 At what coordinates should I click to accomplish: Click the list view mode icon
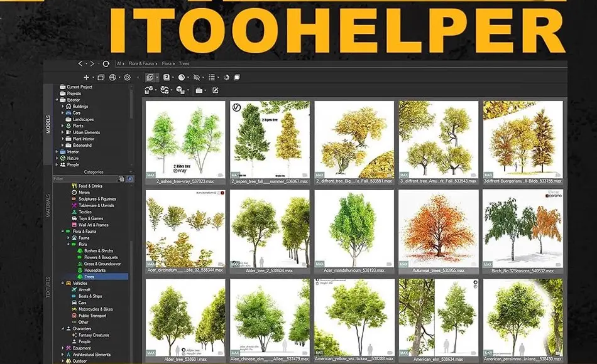tap(212, 77)
